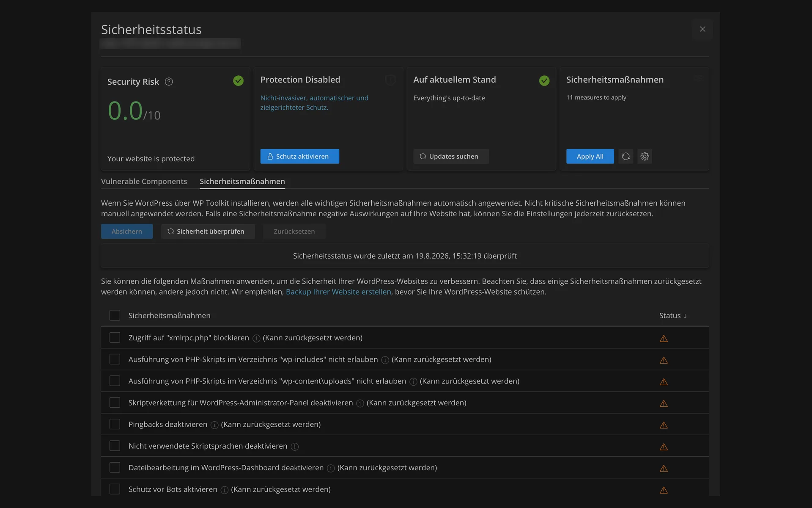Click warning triangle in wp-includes row
The image size is (812, 508).
(x=664, y=360)
